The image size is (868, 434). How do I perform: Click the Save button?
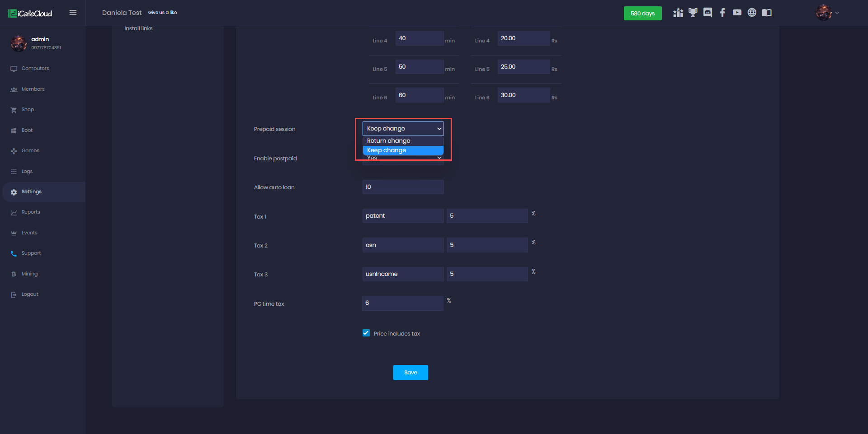(x=410, y=373)
